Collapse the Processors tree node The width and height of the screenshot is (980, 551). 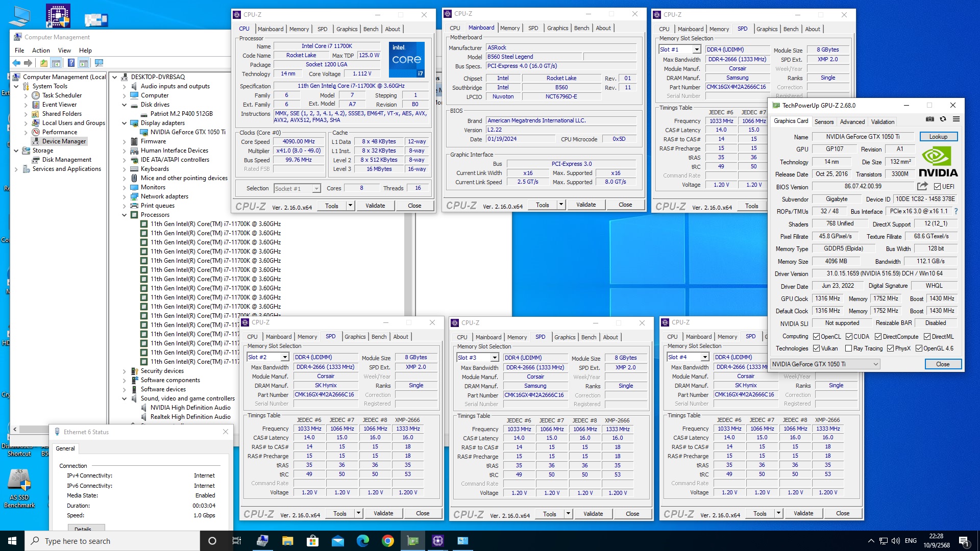point(124,215)
